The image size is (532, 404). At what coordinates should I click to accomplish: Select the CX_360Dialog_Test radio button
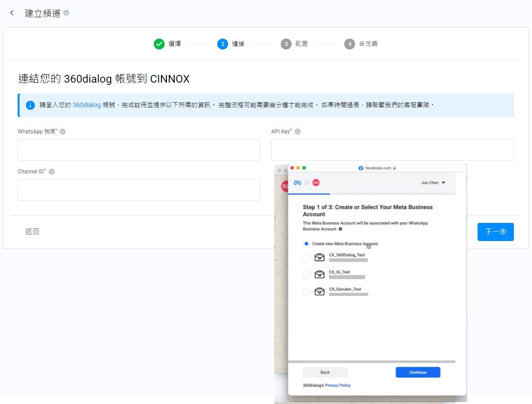tap(307, 257)
